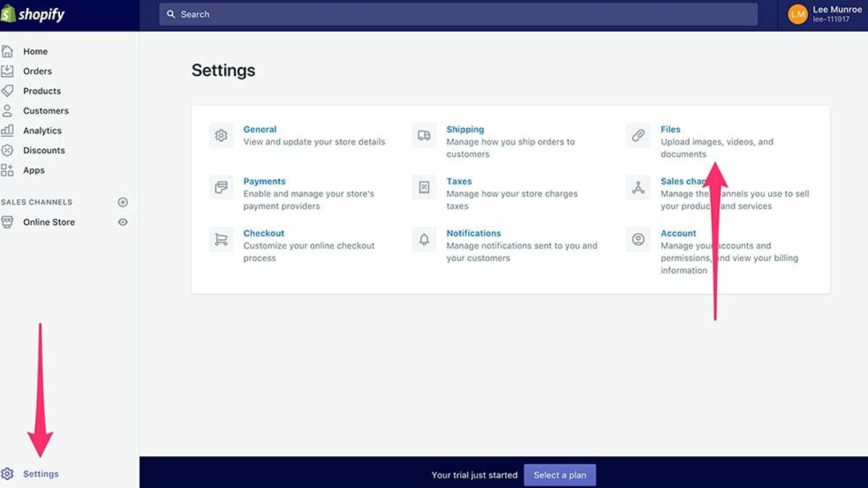The width and height of the screenshot is (868, 488).
Task: Click the Sales channels network icon
Action: coord(638,188)
